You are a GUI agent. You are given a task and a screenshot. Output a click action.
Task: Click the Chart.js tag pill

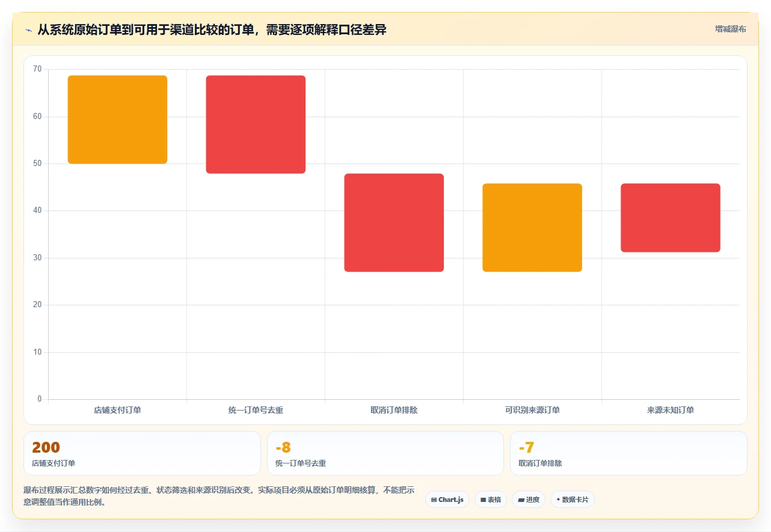click(447, 500)
